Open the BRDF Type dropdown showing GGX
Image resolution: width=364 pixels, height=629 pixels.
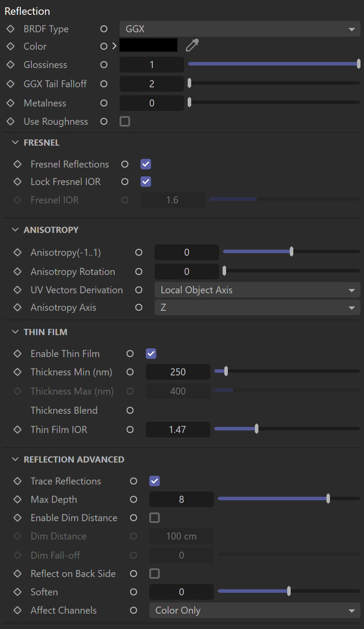pos(240,29)
